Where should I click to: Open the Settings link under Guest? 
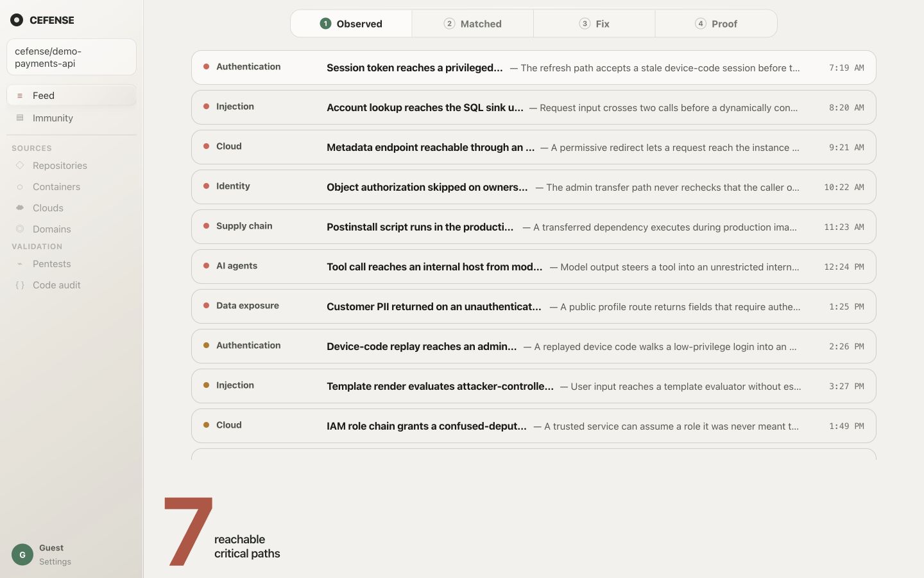click(55, 562)
